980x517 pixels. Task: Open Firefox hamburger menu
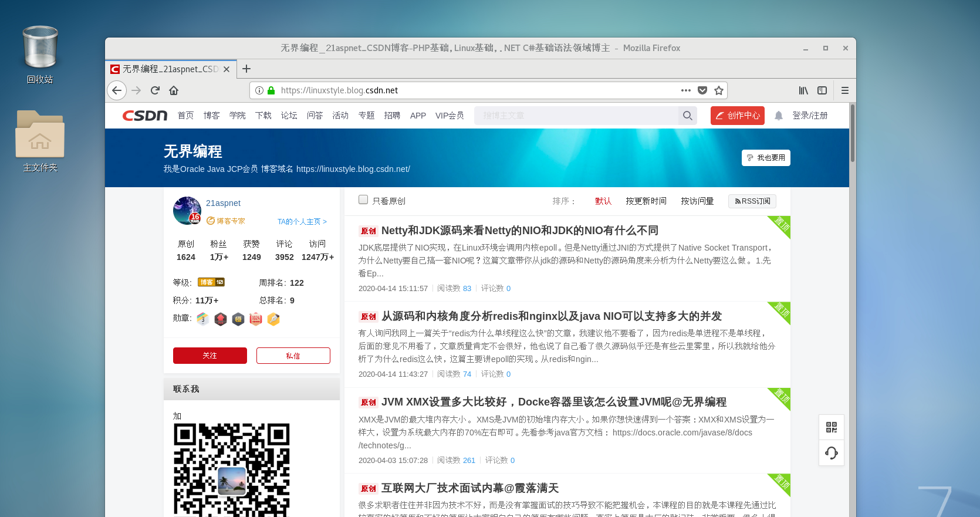(x=845, y=90)
